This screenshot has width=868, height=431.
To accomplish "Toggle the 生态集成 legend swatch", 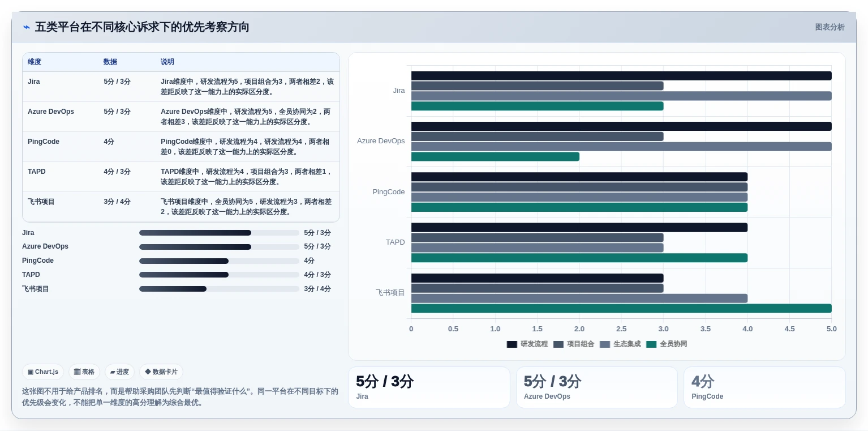I will point(605,344).
